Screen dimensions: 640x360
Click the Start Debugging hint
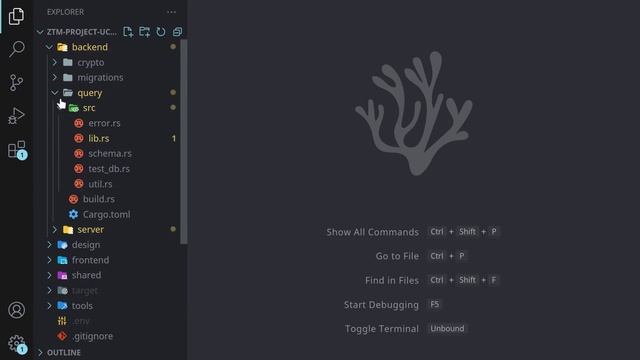(x=381, y=305)
